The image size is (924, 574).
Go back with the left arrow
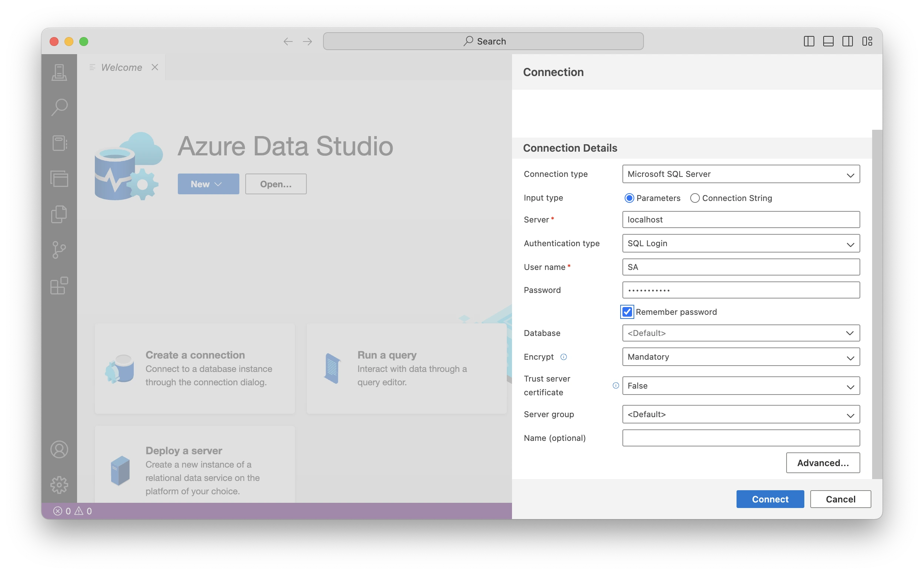click(x=289, y=42)
